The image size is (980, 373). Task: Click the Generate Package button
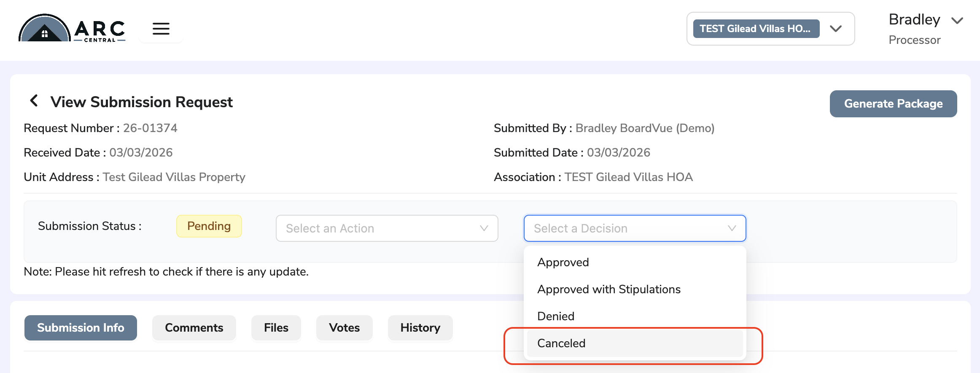tap(893, 104)
